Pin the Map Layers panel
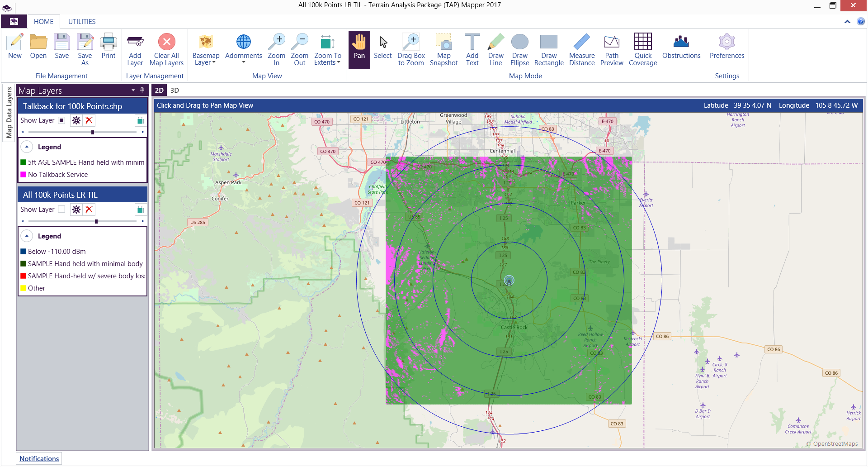Image resolution: width=868 pixels, height=467 pixels. tap(142, 90)
